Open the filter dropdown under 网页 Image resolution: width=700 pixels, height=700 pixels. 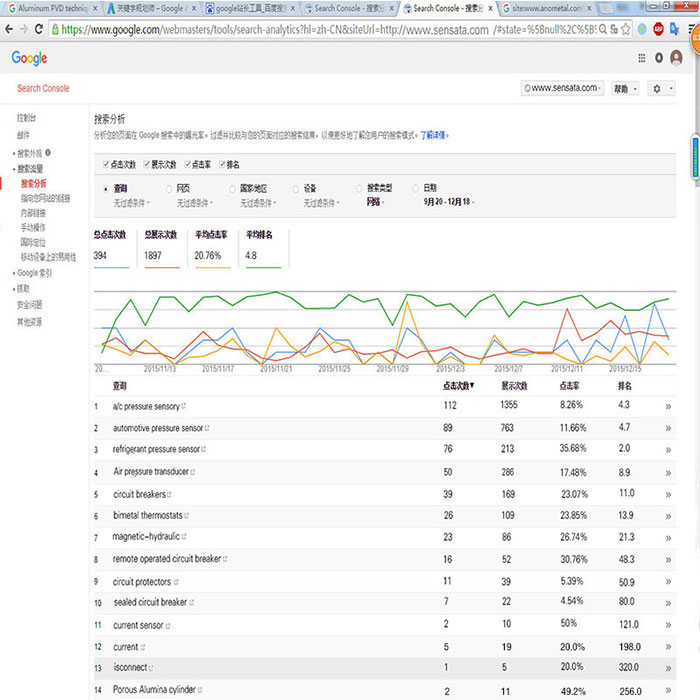[x=195, y=203]
